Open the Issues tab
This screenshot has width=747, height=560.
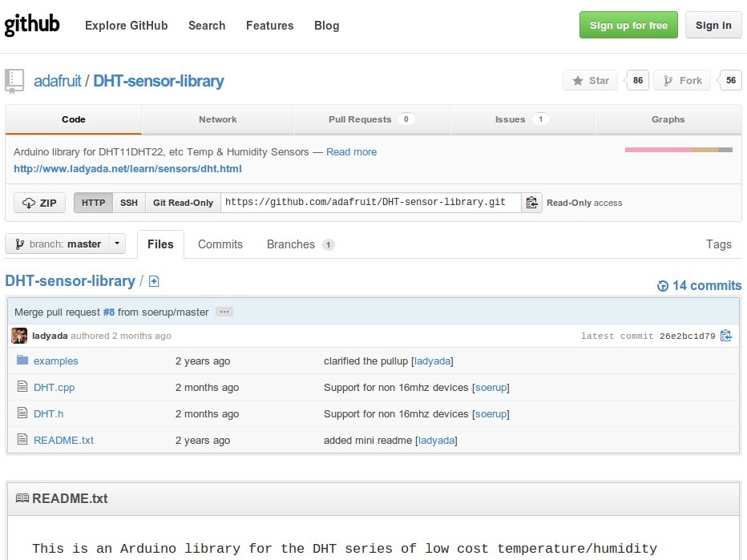coord(522,119)
